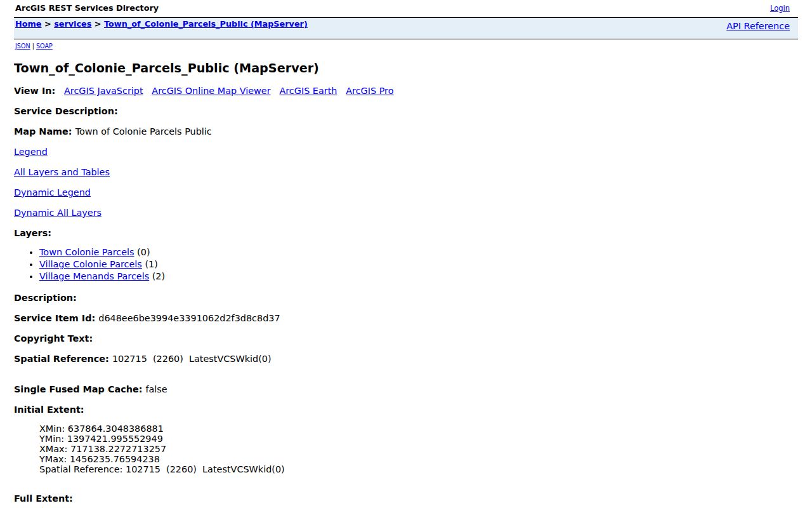Open the services breadcrumb link
Image resolution: width=812 pixels, height=508 pixels.
point(73,24)
